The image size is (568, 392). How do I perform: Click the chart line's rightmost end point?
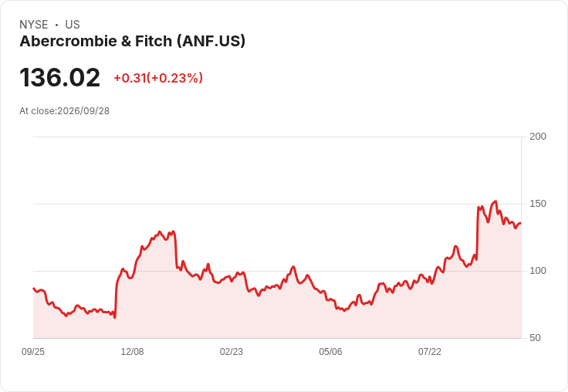[521, 223]
